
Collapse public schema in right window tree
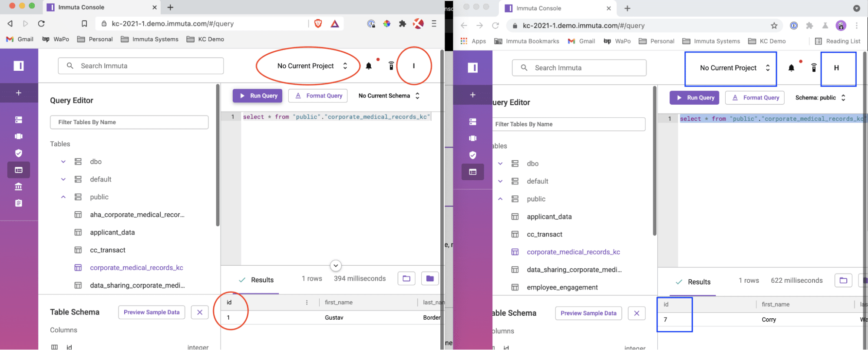click(500, 199)
